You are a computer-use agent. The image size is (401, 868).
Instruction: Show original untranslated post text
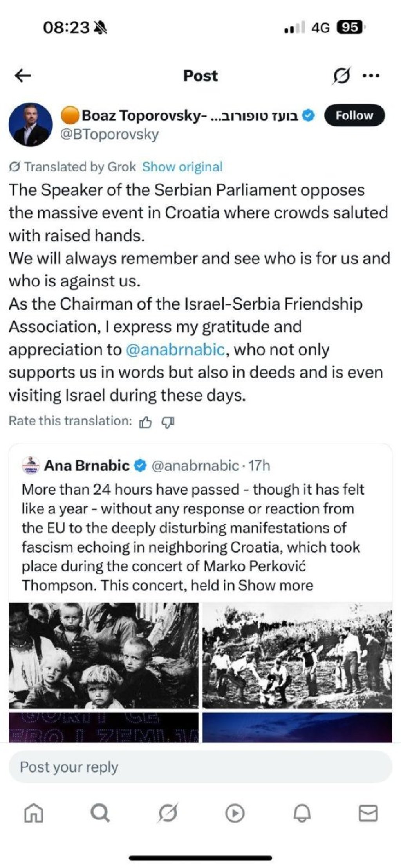(182, 167)
